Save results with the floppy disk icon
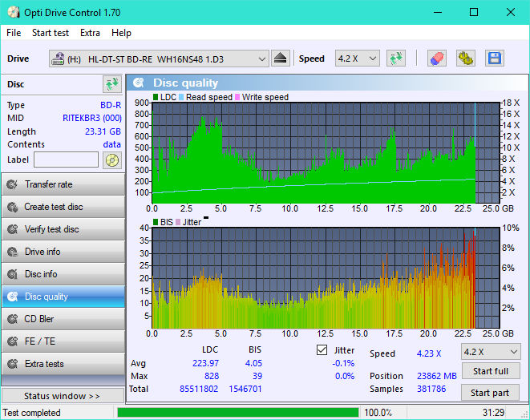Image resolution: width=530 pixels, height=420 pixels. (x=495, y=59)
